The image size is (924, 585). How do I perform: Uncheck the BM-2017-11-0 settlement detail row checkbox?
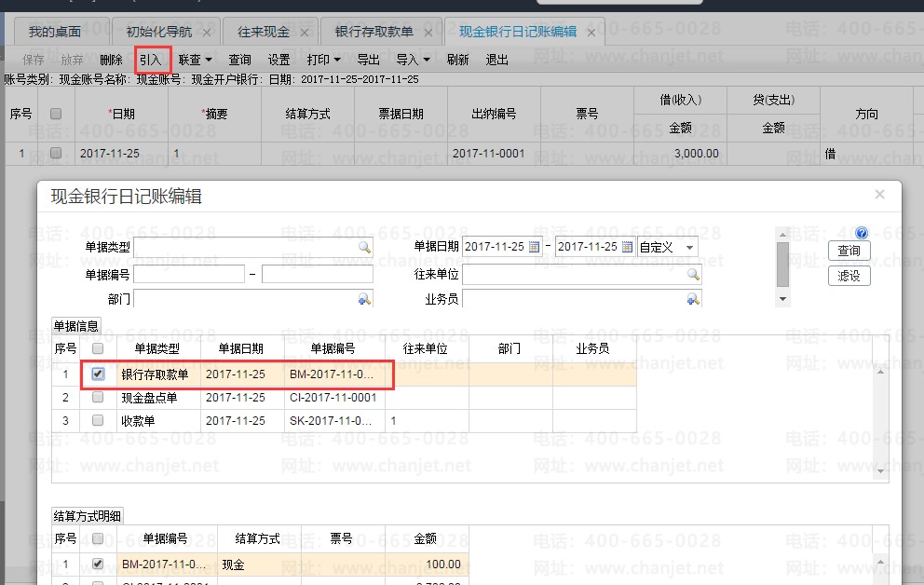point(98,564)
